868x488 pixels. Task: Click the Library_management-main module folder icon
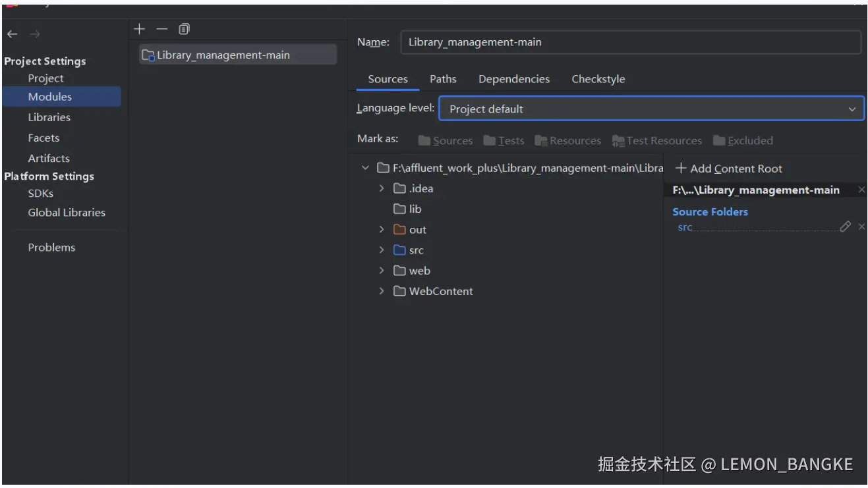pos(148,55)
